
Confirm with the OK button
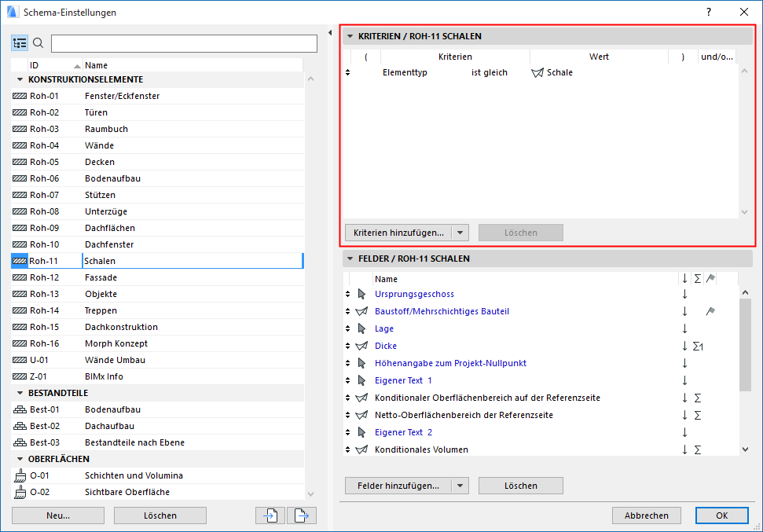721,515
